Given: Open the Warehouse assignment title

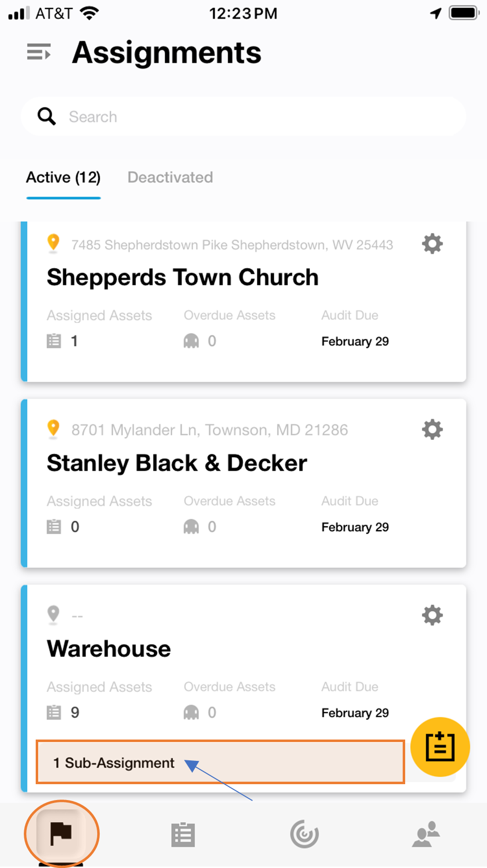Looking at the screenshot, I should point(109,649).
